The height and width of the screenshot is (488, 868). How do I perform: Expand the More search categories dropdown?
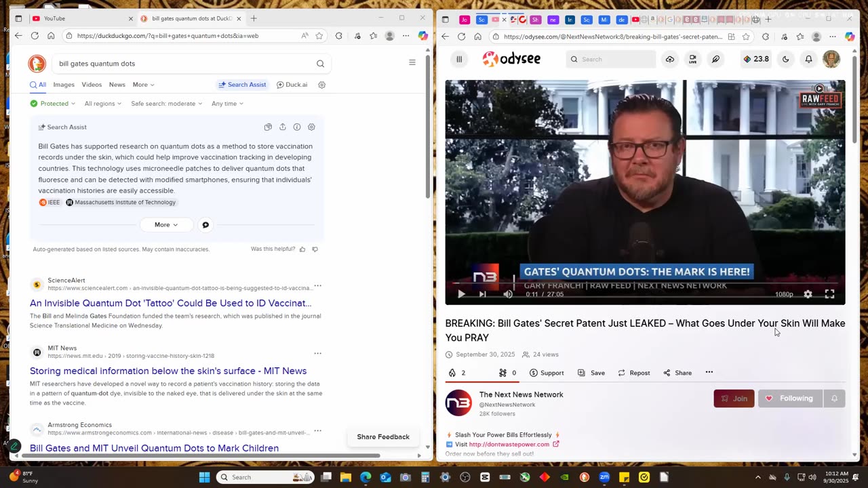click(x=144, y=85)
